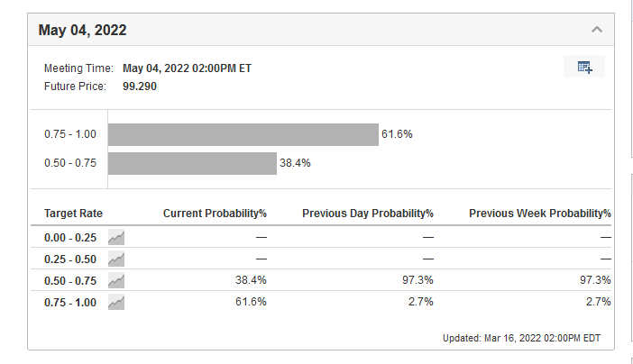Click the 97.3% Previous Day Probability cell
This screenshot has width=633, height=364.
coord(418,280)
